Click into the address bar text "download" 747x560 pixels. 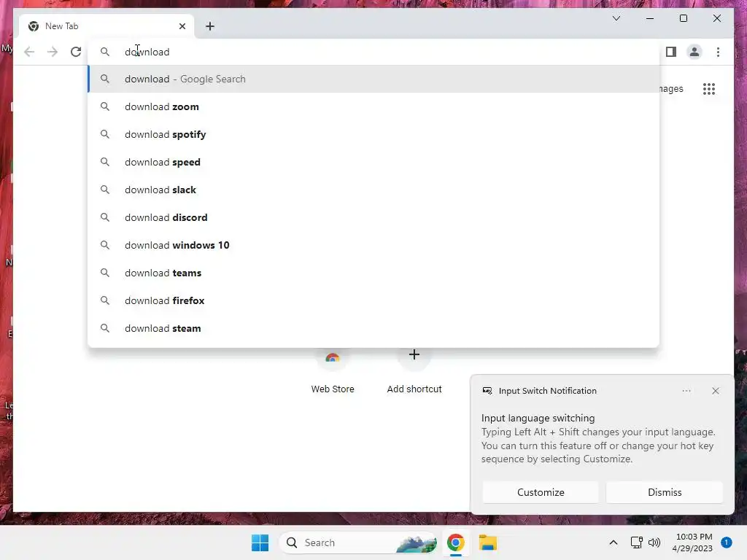(147, 52)
